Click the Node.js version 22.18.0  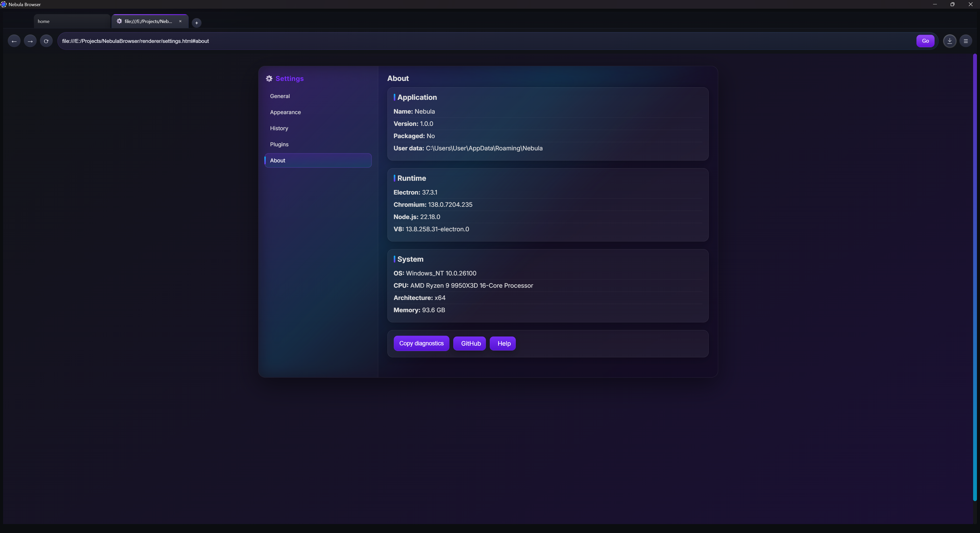tap(430, 217)
